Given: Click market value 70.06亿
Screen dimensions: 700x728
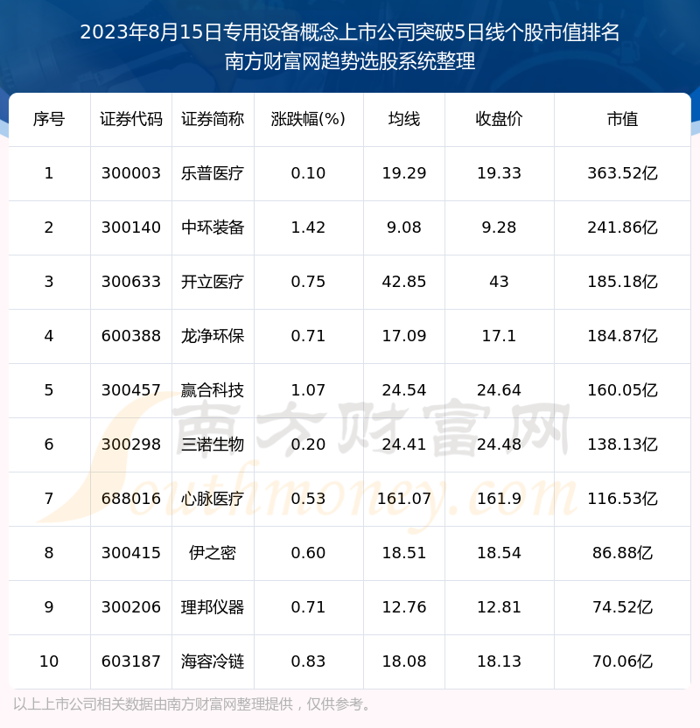Looking at the screenshot, I should 622,662.
